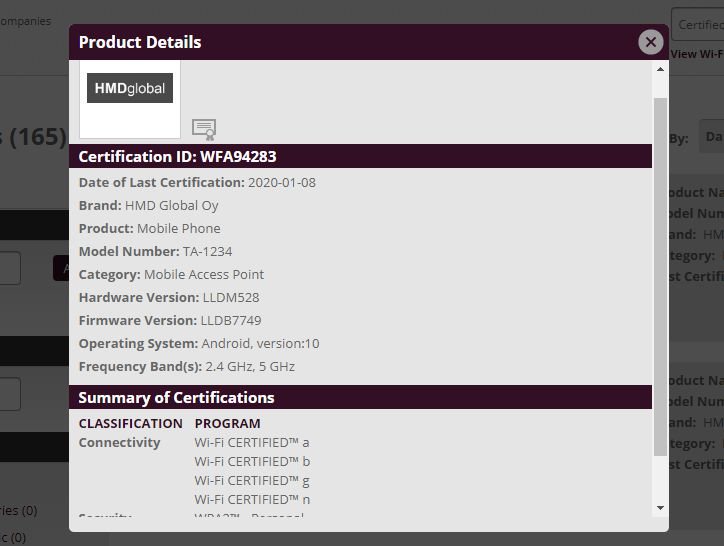Select the category Mobile Access Point

click(x=204, y=275)
